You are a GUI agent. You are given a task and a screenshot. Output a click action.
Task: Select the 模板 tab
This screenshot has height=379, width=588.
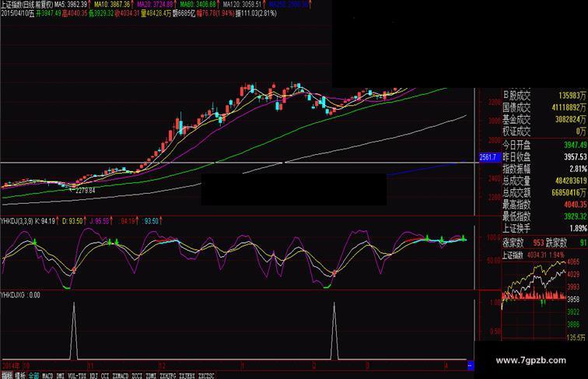(20, 376)
